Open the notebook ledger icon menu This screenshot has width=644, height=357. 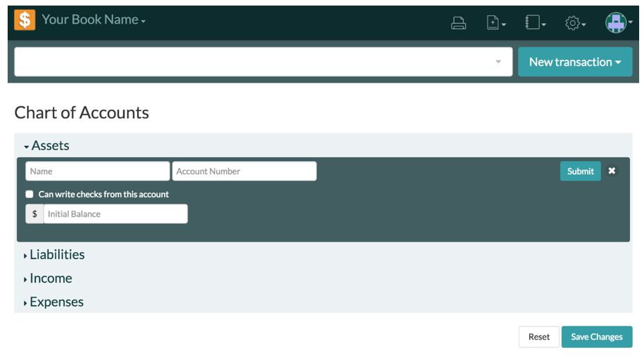click(x=536, y=22)
